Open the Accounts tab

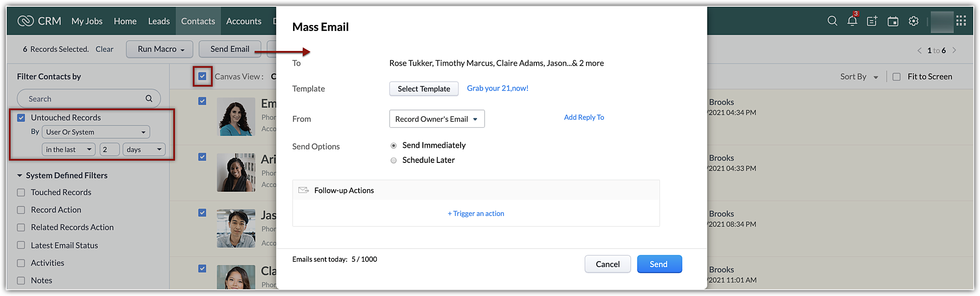tap(244, 21)
